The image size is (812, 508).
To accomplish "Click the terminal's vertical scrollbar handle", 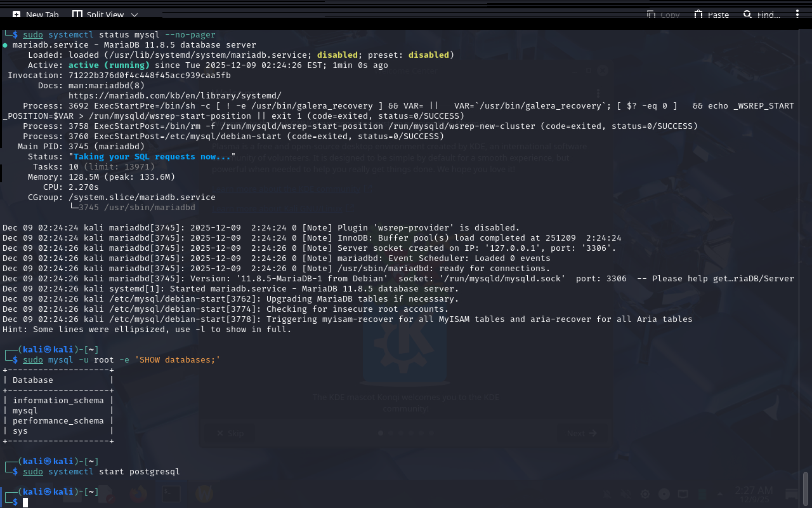I will [806, 488].
